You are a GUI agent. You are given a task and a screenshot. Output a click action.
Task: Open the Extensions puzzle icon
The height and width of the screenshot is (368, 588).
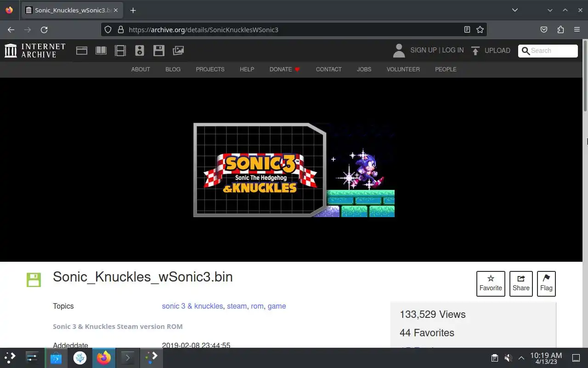click(560, 29)
